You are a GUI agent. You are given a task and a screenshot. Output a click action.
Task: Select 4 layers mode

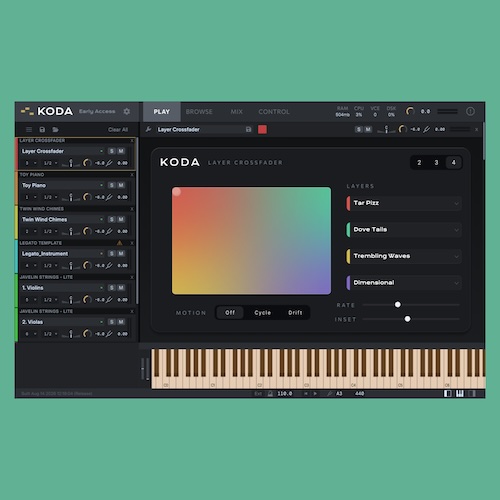pos(453,163)
